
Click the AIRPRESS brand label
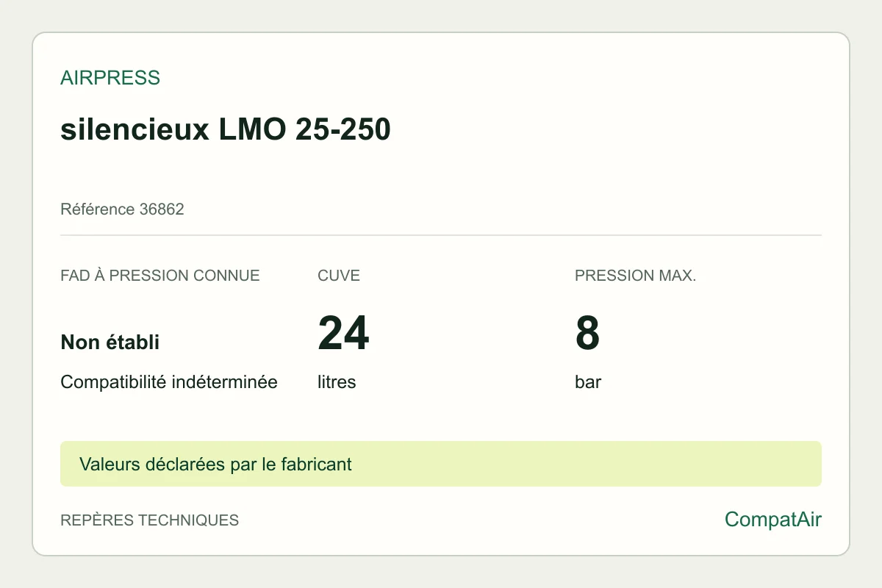110,78
